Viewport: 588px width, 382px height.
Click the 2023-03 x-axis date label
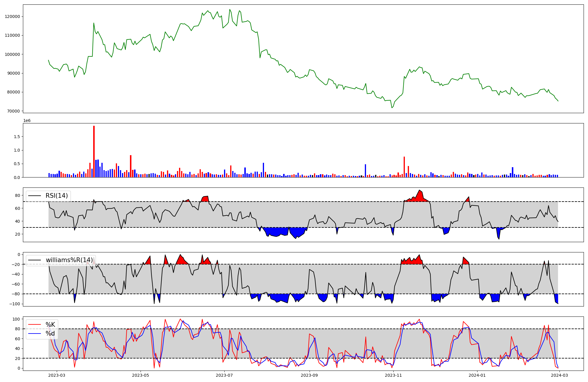[56, 375]
